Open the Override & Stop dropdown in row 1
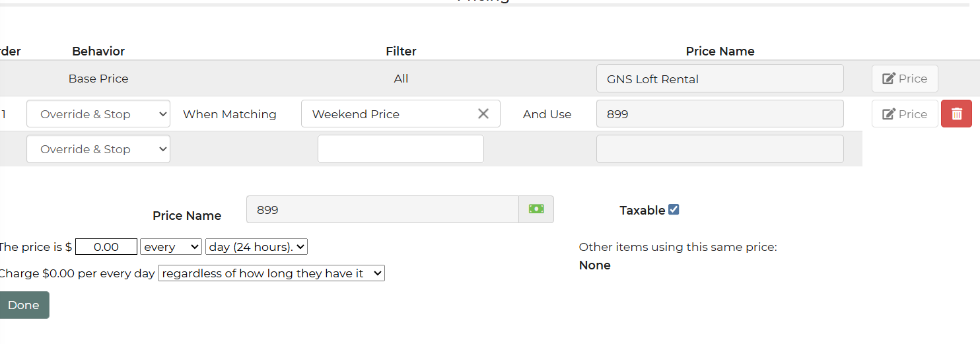Image resolution: width=980 pixels, height=344 pixels. click(x=98, y=114)
